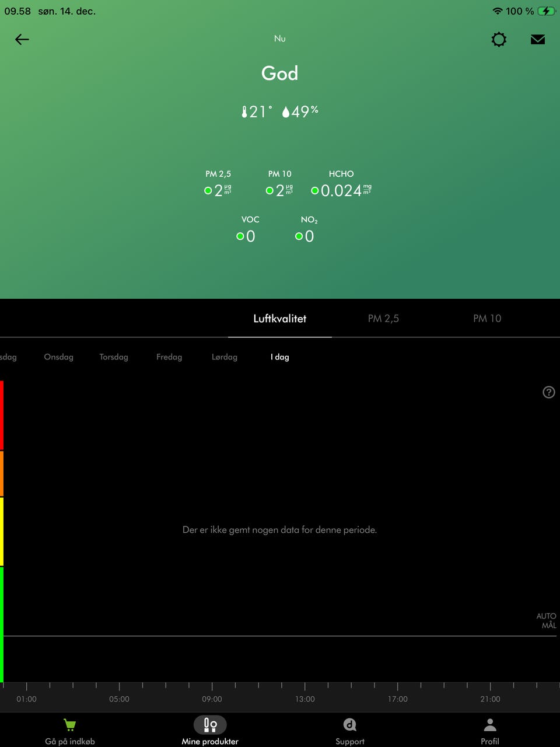Image resolution: width=560 pixels, height=747 pixels.
Task: Tap the 09:00 timeline label
Action: tap(212, 699)
